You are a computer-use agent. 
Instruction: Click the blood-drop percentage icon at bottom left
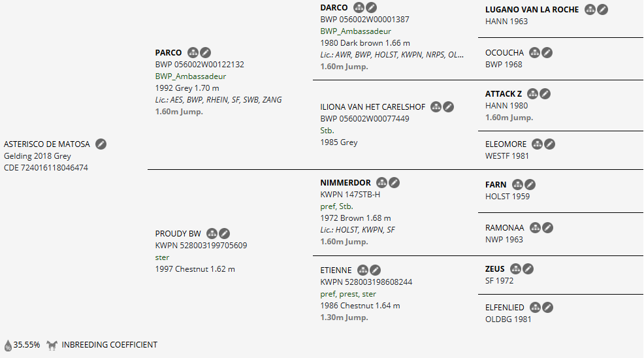tap(8, 345)
